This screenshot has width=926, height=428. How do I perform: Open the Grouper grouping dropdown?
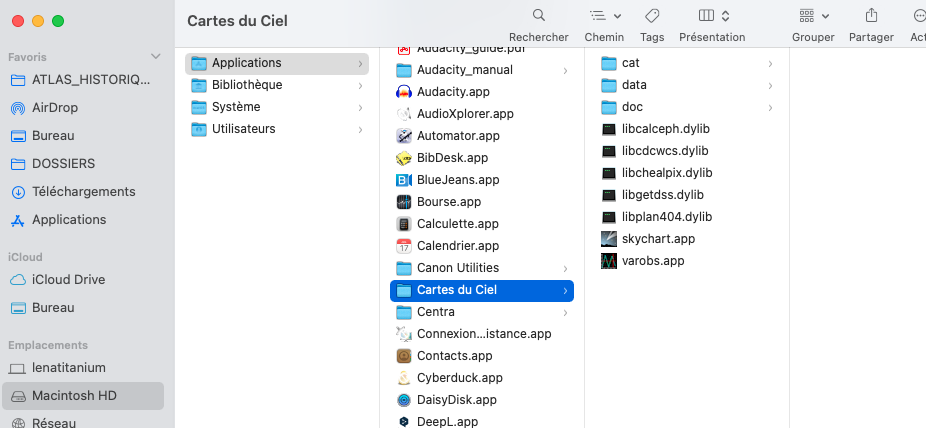pos(813,16)
